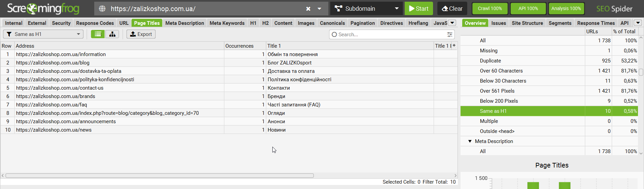The width and height of the screenshot is (644, 189).
Task: Sort by Title 1 column header
Action: click(350, 46)
